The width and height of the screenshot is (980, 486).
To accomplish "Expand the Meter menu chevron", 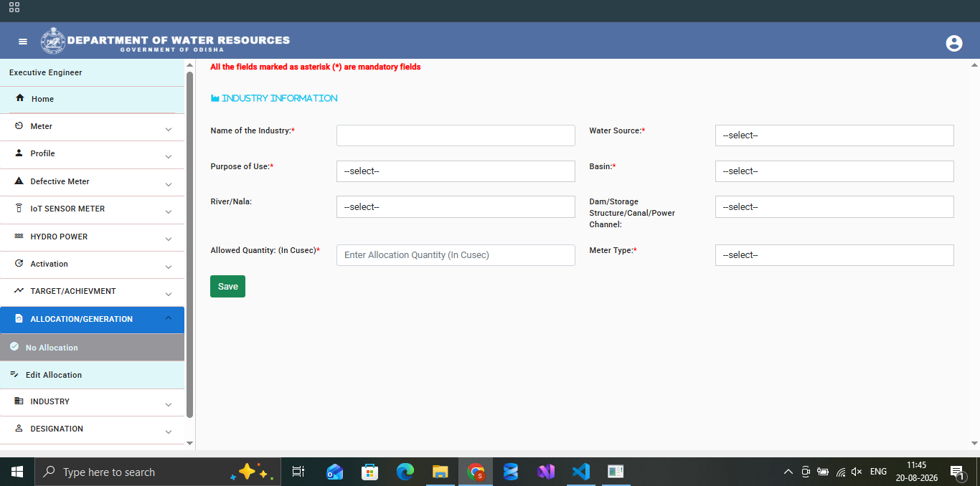I will click(169, 129).
